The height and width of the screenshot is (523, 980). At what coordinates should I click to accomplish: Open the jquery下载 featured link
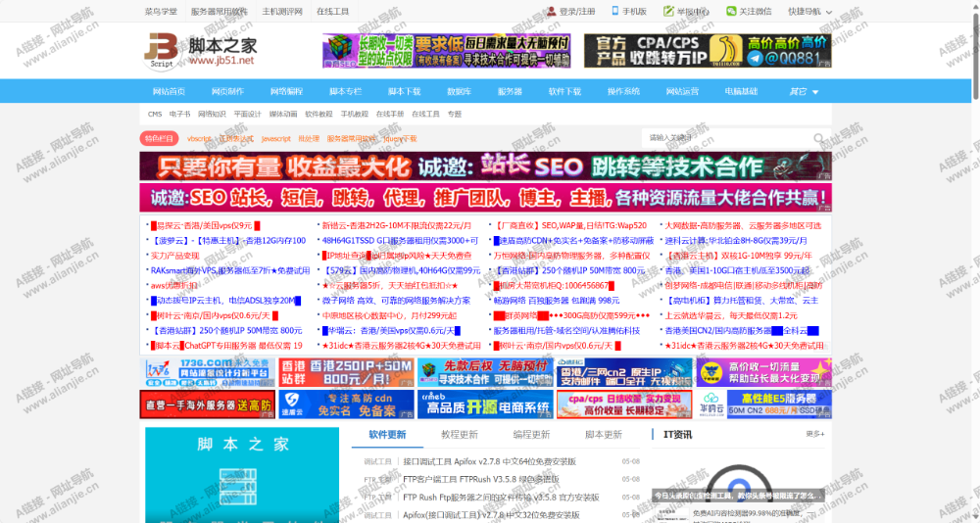[400, 139]
